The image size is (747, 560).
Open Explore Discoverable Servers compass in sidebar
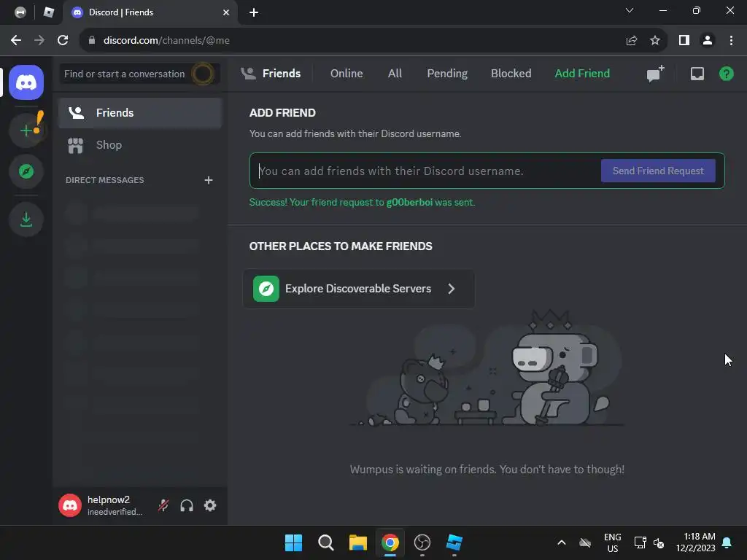click(26, 171)
